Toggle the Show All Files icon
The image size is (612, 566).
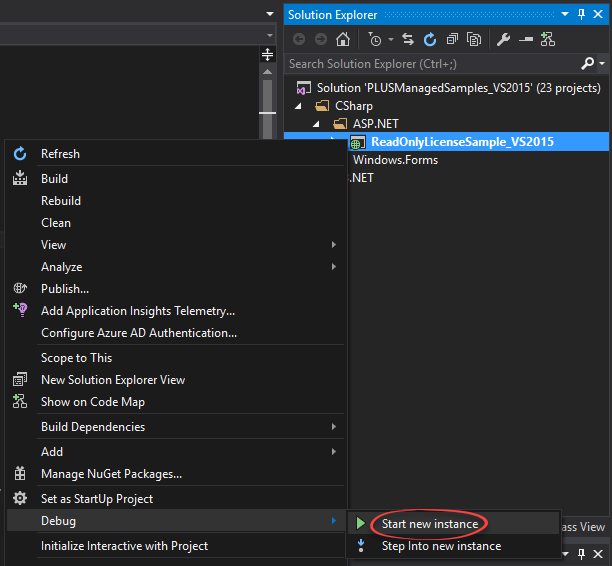(x=474, y=39)
